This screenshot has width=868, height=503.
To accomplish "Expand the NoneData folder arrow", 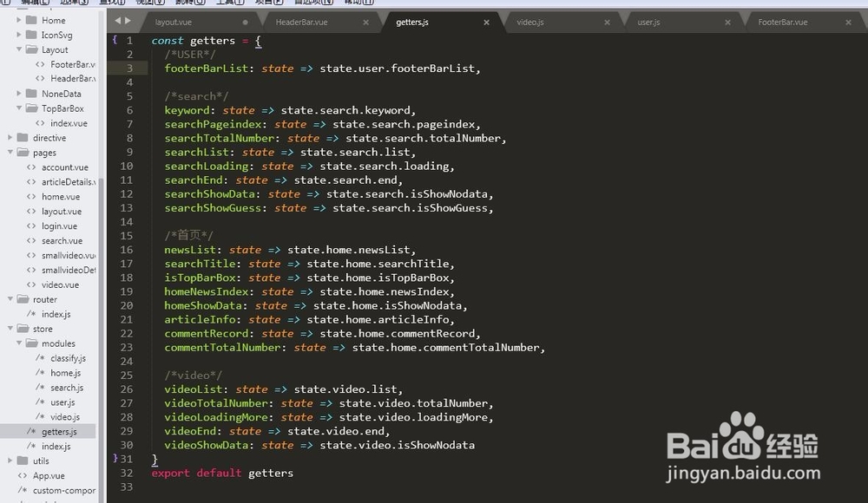I will click(x=19, y=94).
